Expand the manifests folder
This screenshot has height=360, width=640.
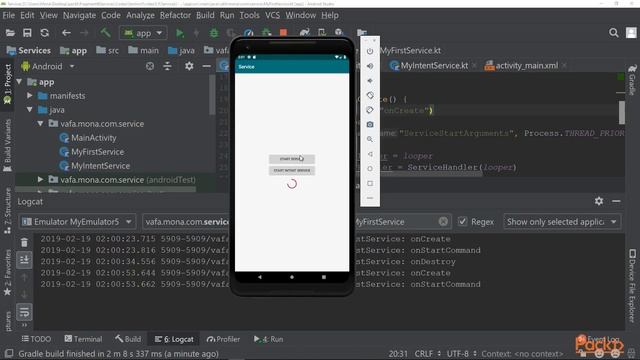(30, 96)
